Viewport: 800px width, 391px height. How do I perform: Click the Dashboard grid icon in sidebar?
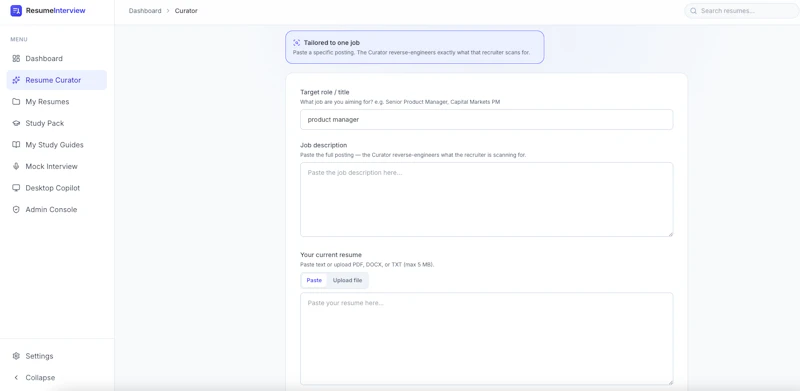(16, 59)
